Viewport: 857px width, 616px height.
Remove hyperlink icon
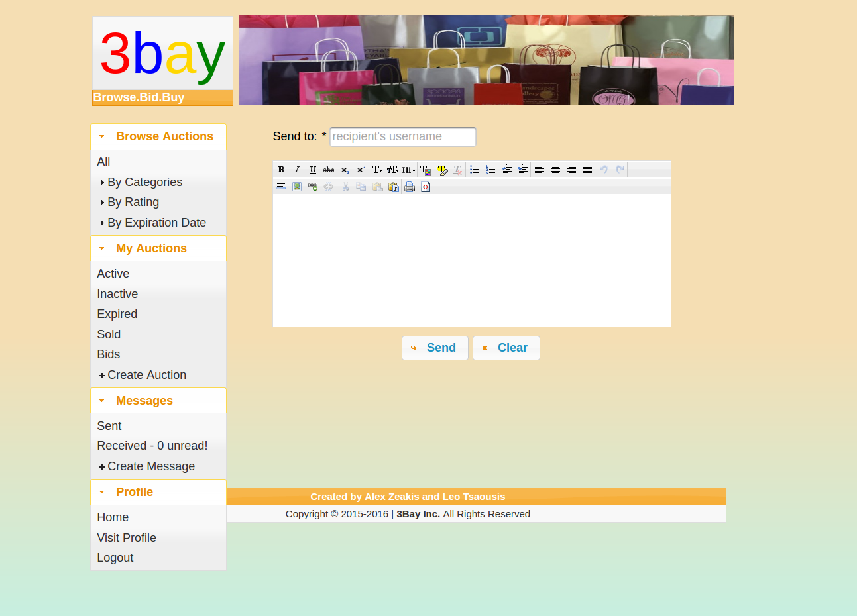coord(329,187)
